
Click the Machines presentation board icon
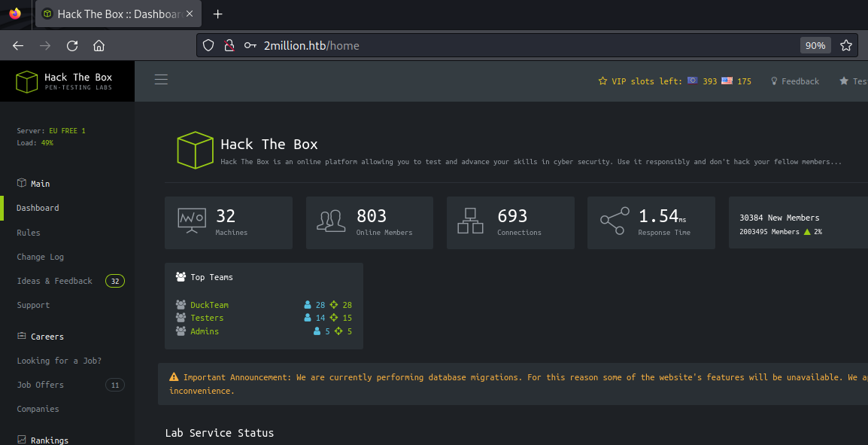pos(191,221)
